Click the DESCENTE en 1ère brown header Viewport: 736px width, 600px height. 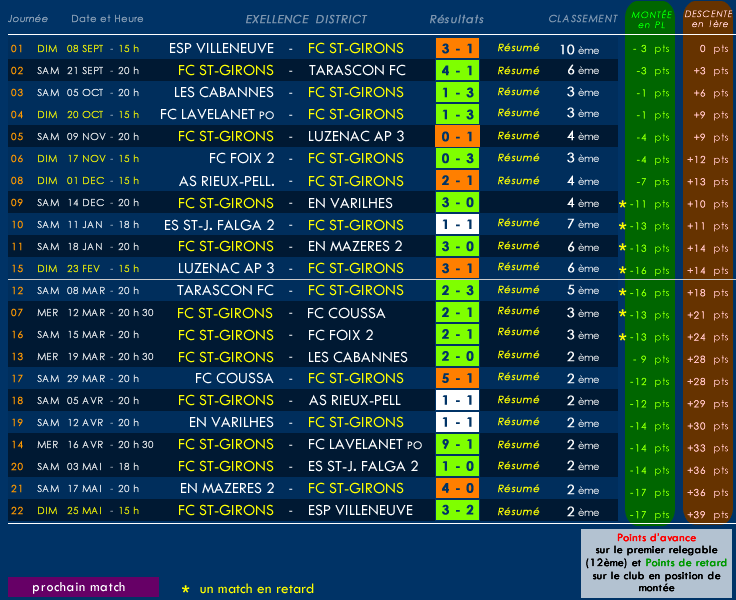click(x=707, y=17)
